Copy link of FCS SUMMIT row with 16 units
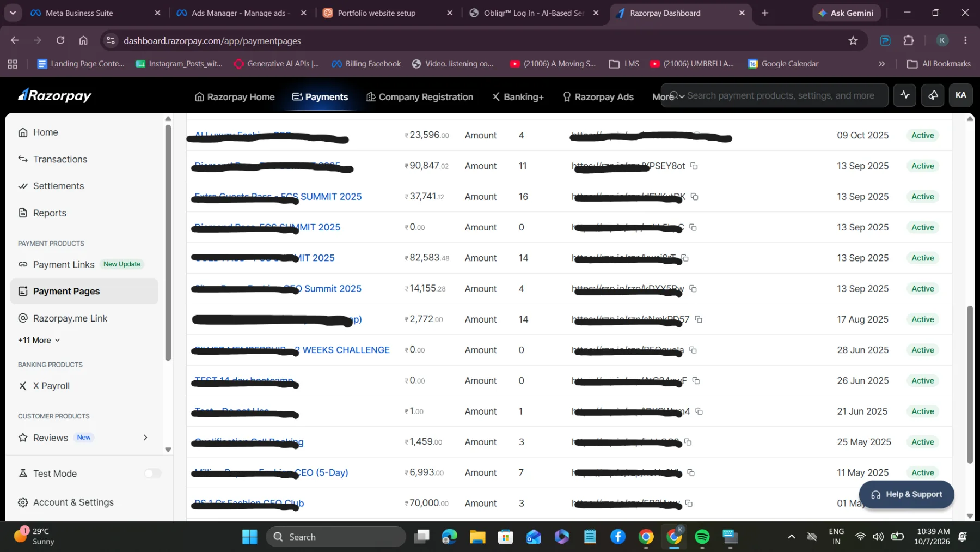The image size is (980, 552). click(x=695, y=197)
